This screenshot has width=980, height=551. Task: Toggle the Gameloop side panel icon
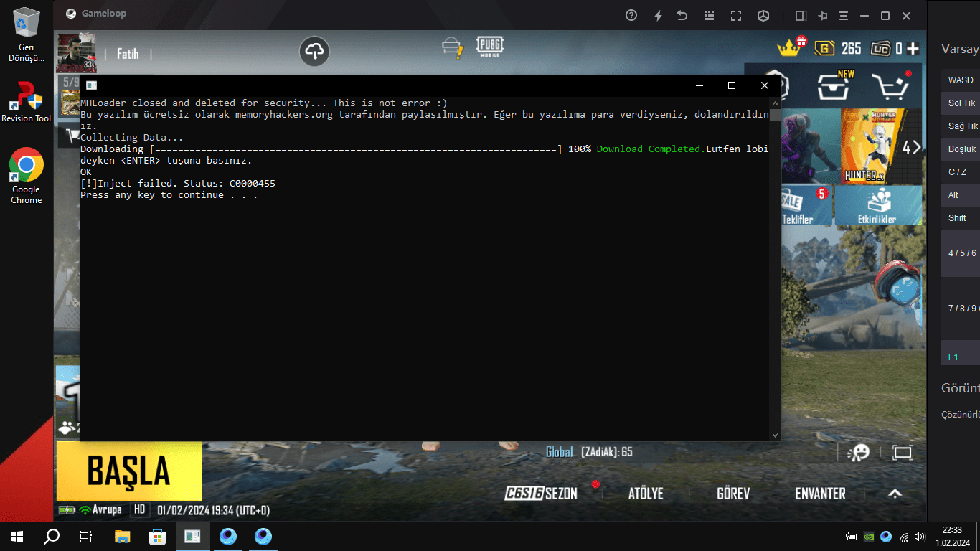[801, 15]
